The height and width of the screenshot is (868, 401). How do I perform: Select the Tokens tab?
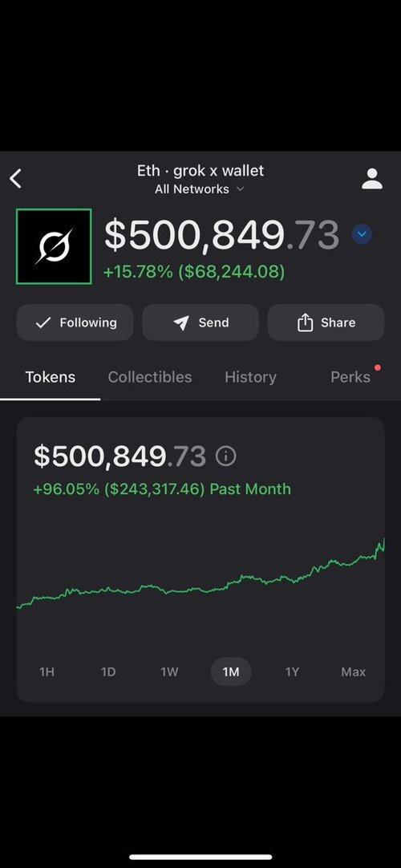tap(51, 377)
